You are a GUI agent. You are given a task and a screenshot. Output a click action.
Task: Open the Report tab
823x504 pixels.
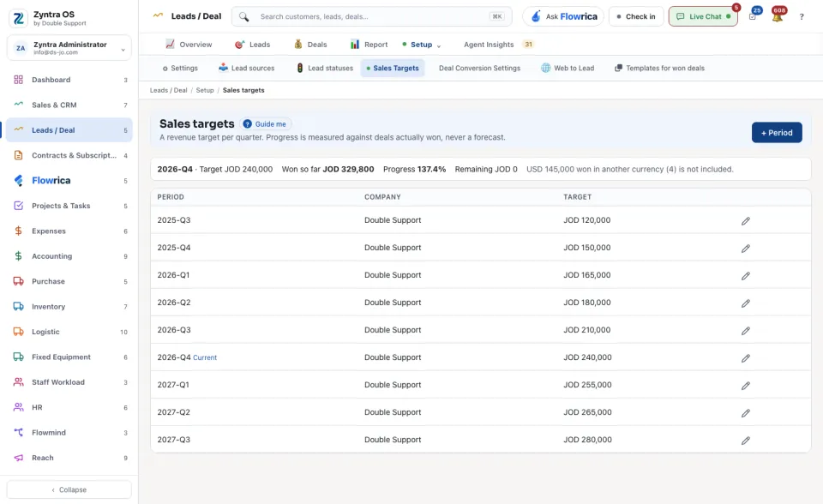(x=369, y=45)
